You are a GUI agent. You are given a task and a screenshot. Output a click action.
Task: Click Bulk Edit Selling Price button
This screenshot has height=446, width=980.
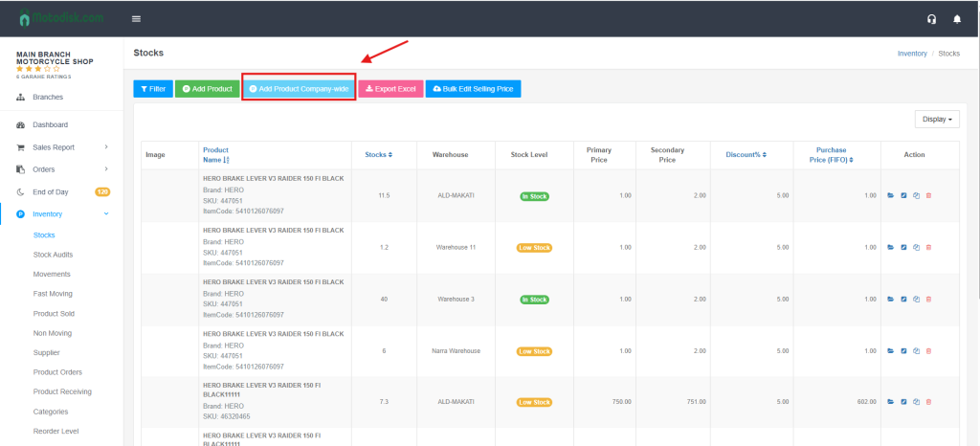point(473,89)
